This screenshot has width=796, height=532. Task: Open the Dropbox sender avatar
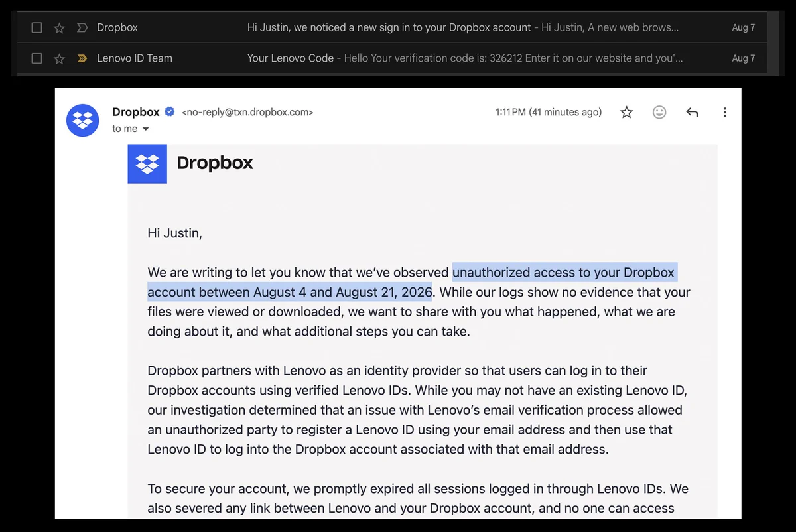tap(83, 121)
